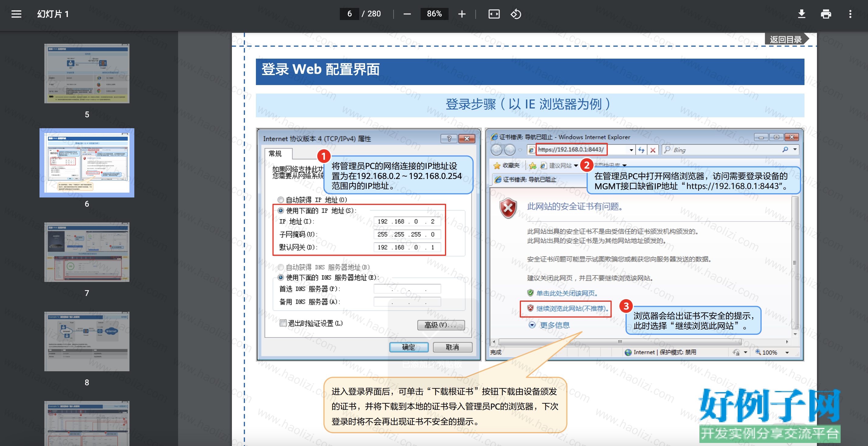Image resolution: width=868 pixels, height=446 pixels.
Task: Select the 证书错误: 导航已阻止 tab
Action: pos(539,180)
